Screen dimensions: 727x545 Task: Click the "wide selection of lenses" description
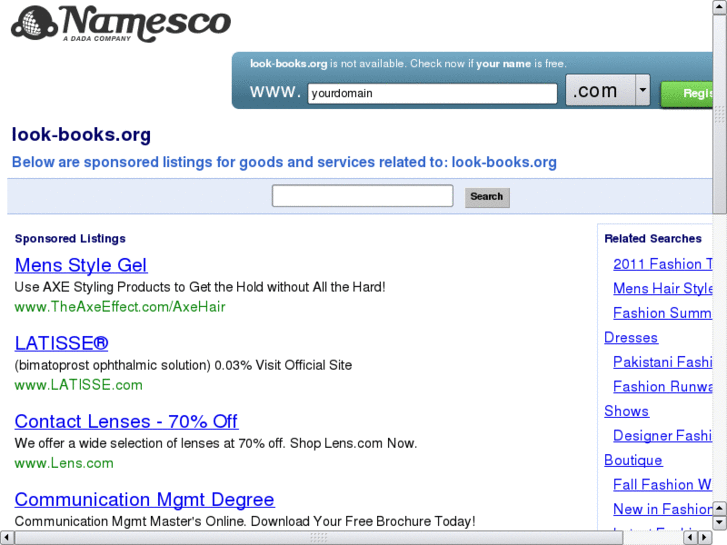(x=216, y=443)
